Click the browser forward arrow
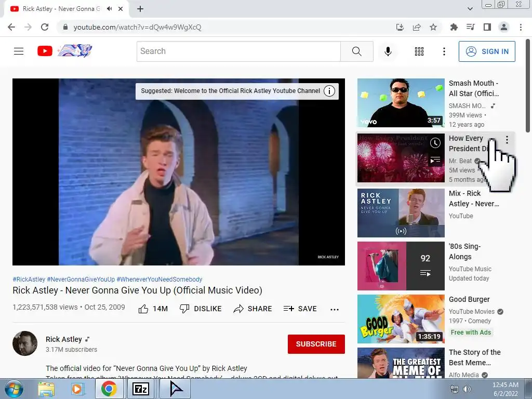Image resolution: width=532 pixels, height=399 pixels. point(28,27)
